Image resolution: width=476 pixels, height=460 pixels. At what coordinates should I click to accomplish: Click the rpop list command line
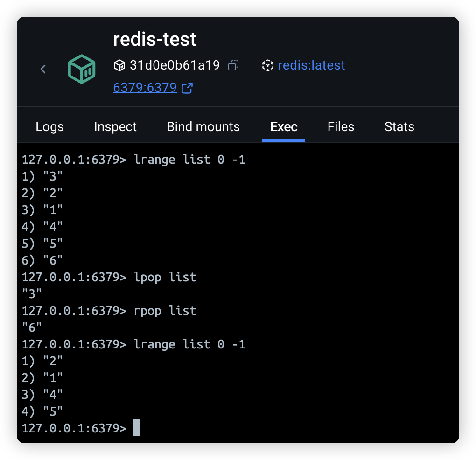pyautogui.click(x=165, y=311)
